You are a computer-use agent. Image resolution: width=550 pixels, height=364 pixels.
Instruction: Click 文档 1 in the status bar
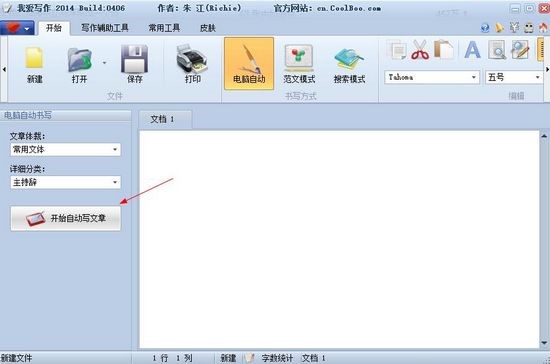click(x=314, y=358)
